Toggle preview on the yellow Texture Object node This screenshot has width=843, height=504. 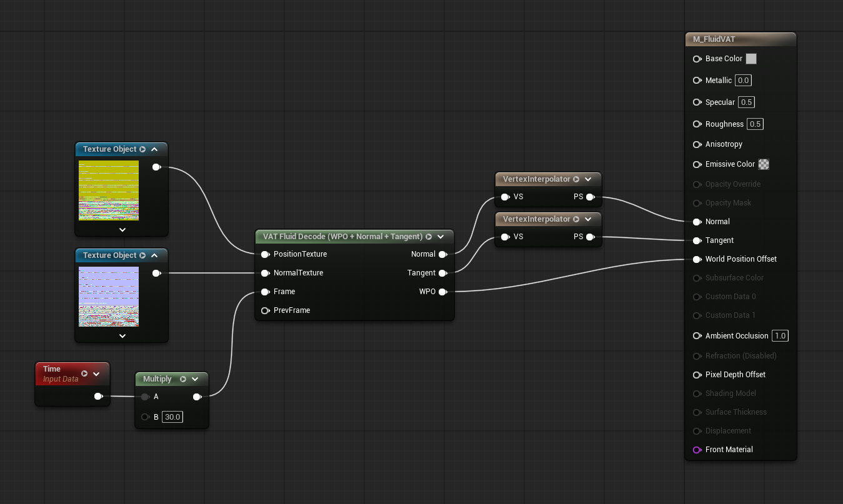[142, 149]
